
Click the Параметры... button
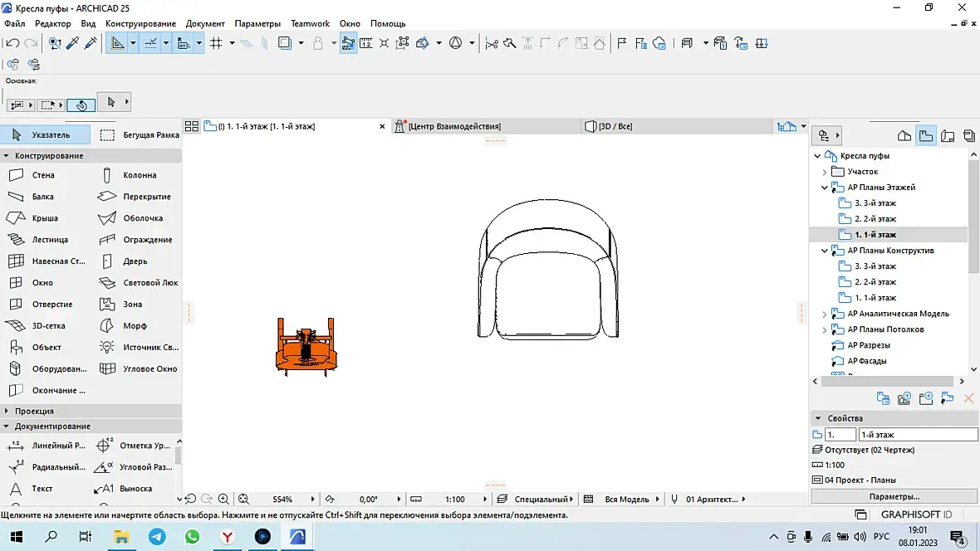tap(894, 496)
